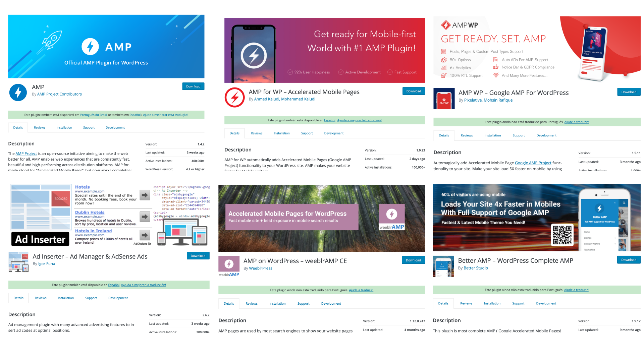This screenshot has height=362, width=644.
Task: Open Reviews tab for weeblrAMP CE
Action: tap(251, 304)
